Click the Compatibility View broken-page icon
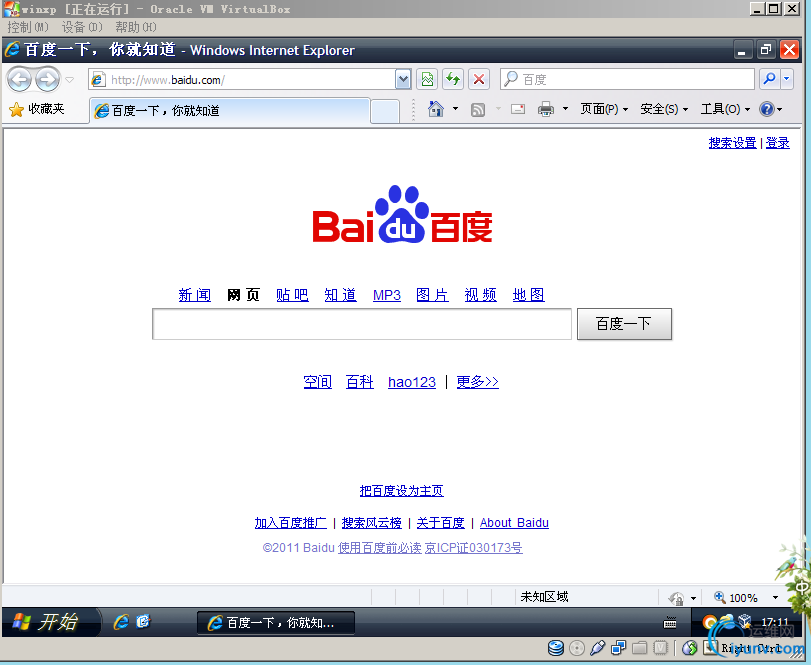811x665 pixels. (427, 80)
